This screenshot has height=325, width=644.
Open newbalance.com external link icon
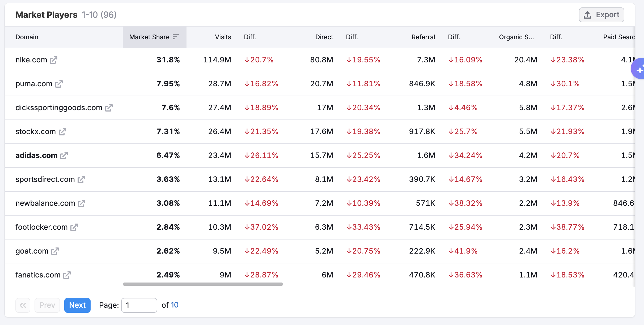pos(81,203)
